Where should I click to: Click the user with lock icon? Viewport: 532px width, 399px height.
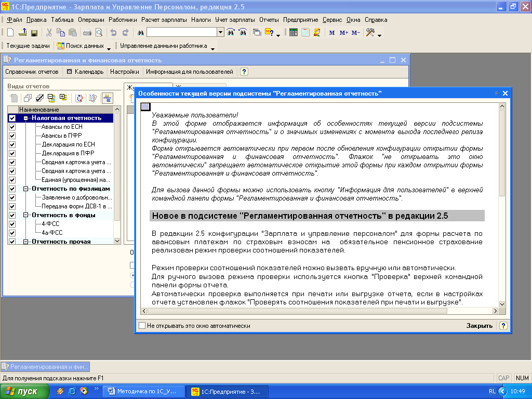[317, 33]
